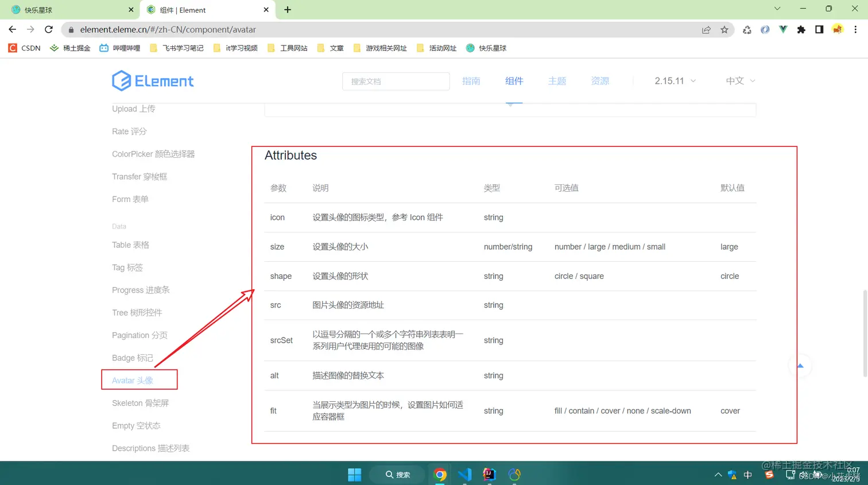Image resolution: width=868 pixels, height=485 pixels.
Task: Open the 哔哩哔哩 bookmark
Action: coord(120,48)
